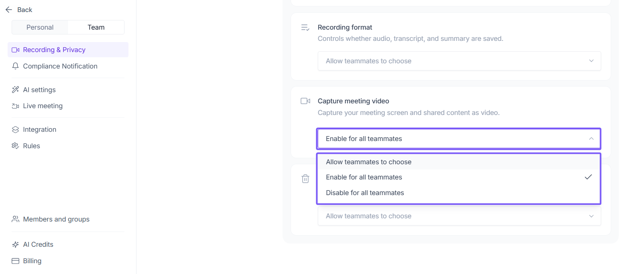Screen dimensions: 644x274
Task: Click the AI Credits sparkle icon
Action: [x=16, y=244]
